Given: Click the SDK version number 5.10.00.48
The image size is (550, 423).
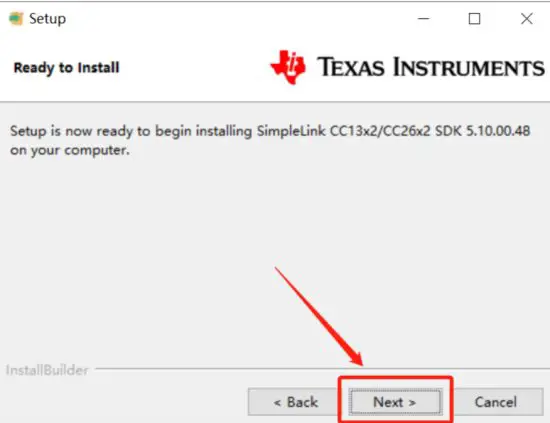Looking at the screenshot, I should [x=498, y=131].
